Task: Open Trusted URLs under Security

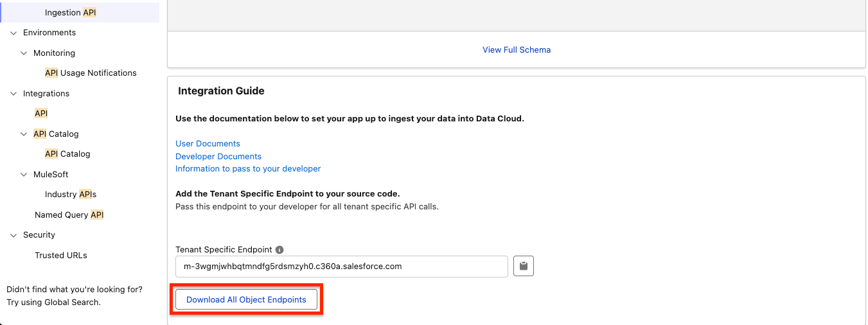Action: point(61,256)
